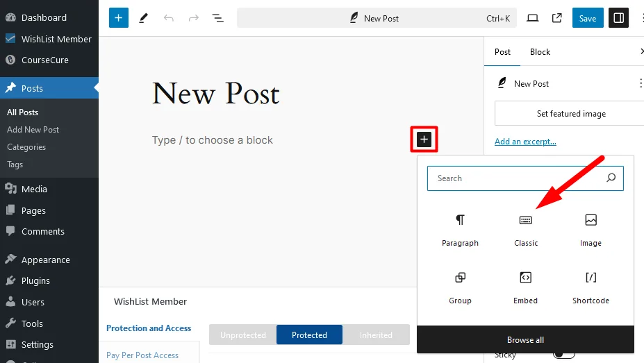Toggle the Sticky switch
This screenshot has height=363, width=644.
coord(563,354)
